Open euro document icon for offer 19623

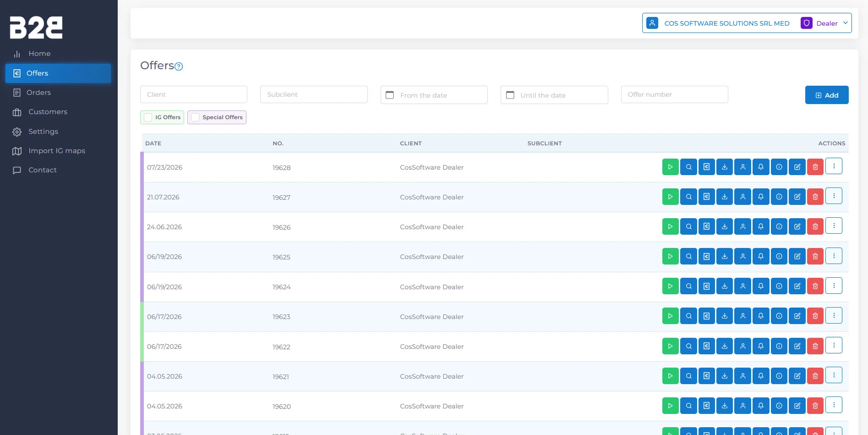(707, 316)
